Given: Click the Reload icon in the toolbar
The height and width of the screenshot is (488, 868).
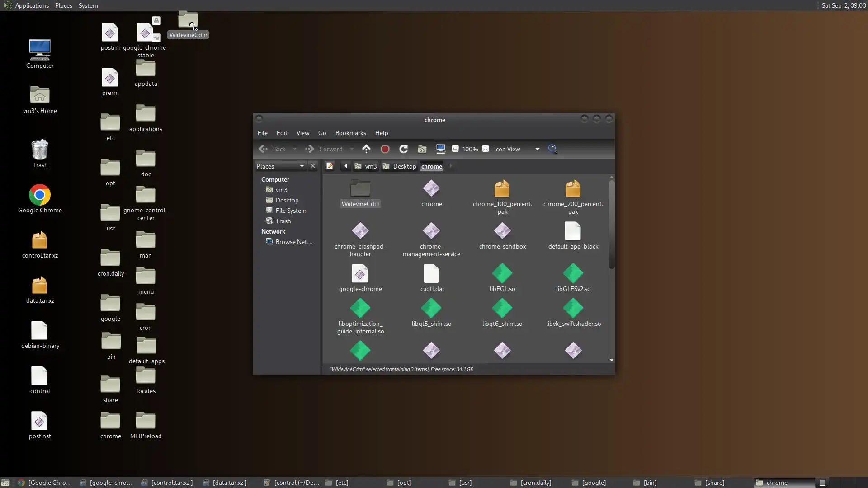Looking at the screenshot, I should coord(403,149).
